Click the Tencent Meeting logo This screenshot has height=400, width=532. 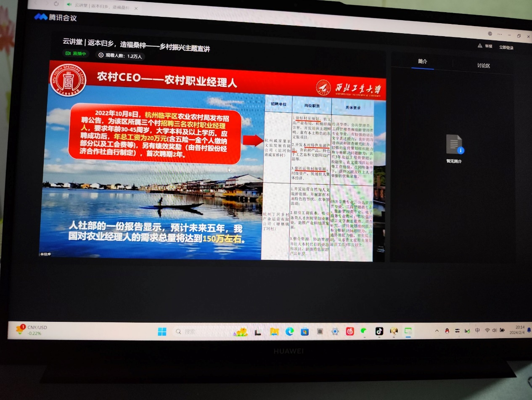coord(56,17)
